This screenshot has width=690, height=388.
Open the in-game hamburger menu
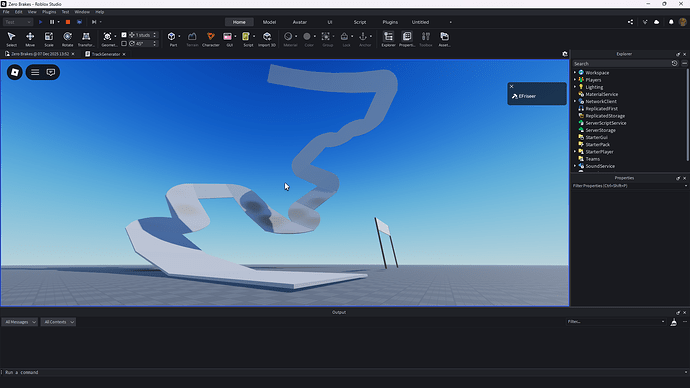tap(35, 72)
